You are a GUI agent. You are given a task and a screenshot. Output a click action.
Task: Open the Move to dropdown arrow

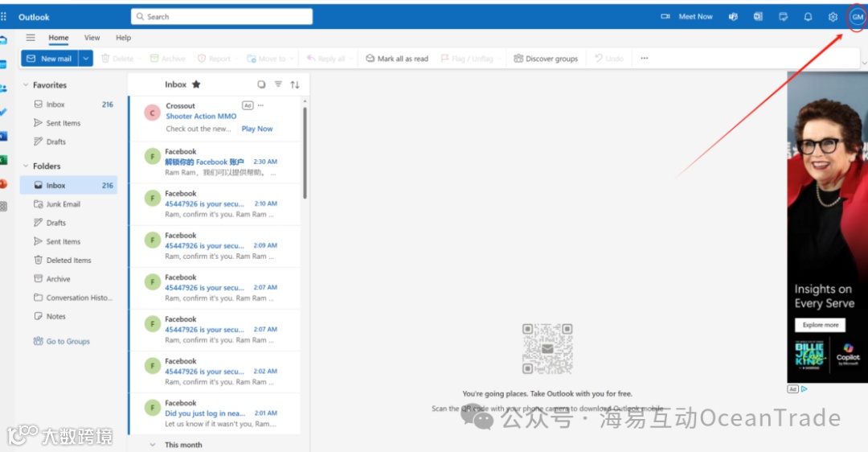tap(292, 59)
